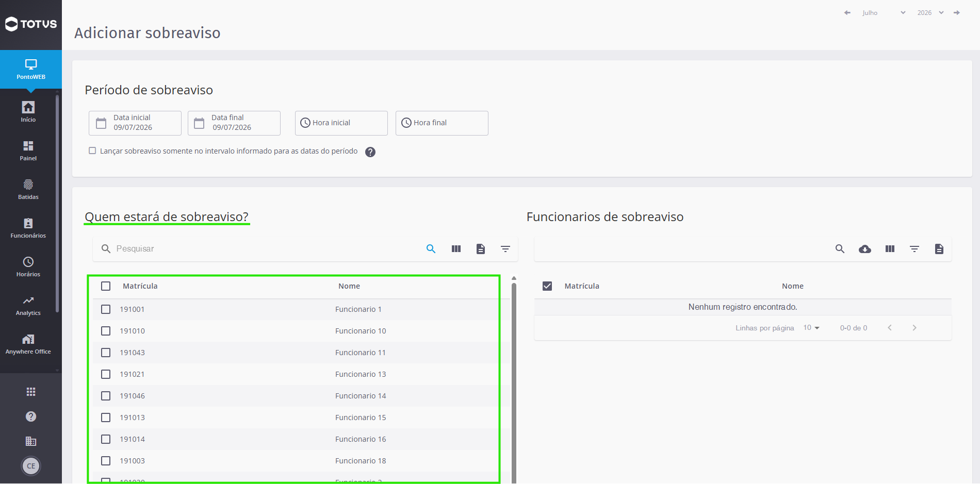The image size is (980, 484).
Task: Open column selector in left toolbar
Action: (x=456, y=249)
